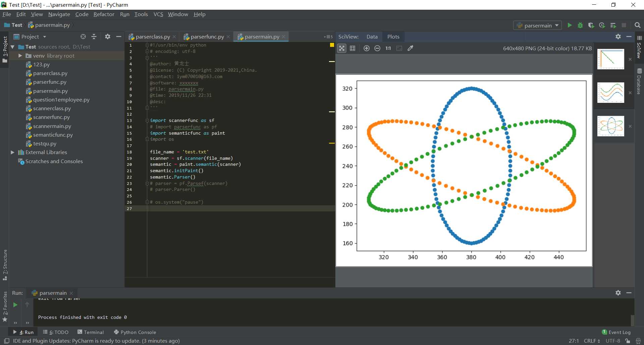Open question1employee.py in project tree
This screenshot has width=644, height=345.
pos(61,100)
